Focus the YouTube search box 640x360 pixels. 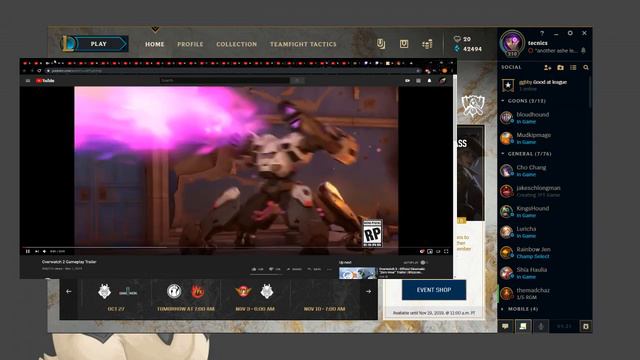click(x=224, y=80)
